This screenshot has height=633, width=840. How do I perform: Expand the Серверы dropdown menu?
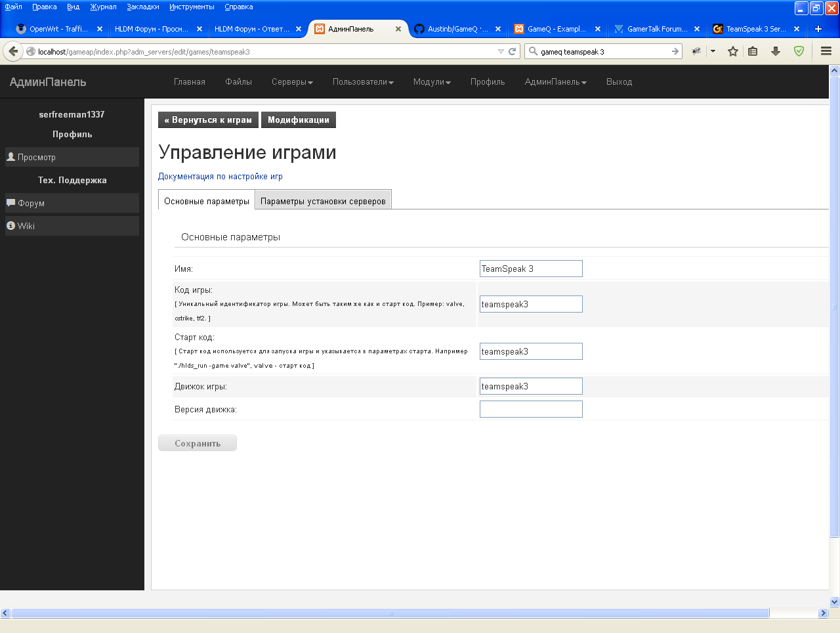(292, 82)
